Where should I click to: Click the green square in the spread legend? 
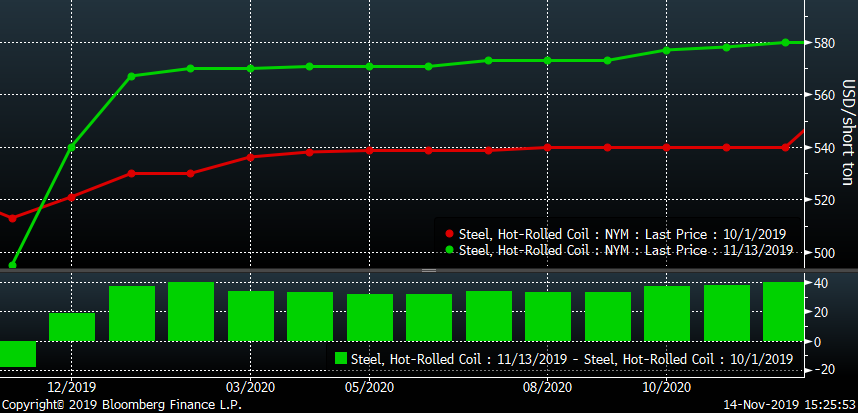point(342,358)
